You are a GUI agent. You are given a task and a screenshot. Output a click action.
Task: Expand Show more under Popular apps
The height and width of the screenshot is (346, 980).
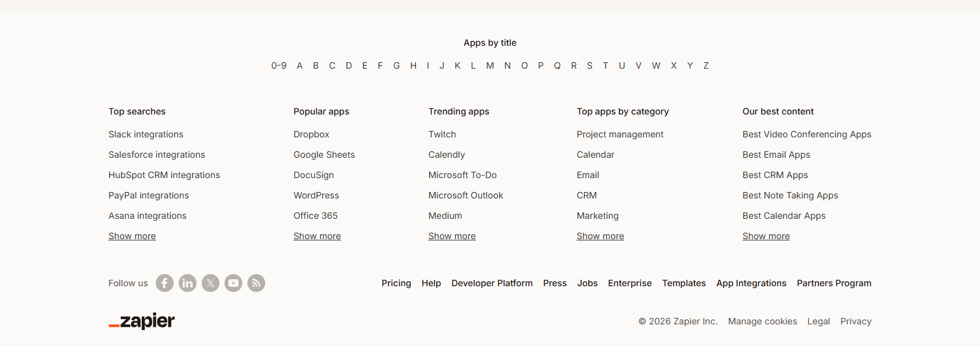tap(317, 236)
